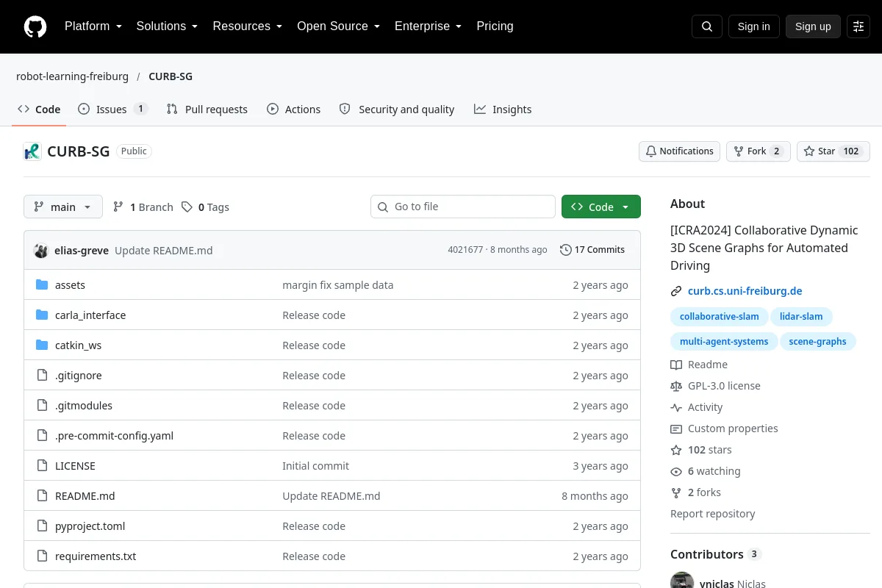This screenshot has height=588, width=882.
Task: Click the Go to file search field
Action: pyautogui.click(x=463, y=207)
